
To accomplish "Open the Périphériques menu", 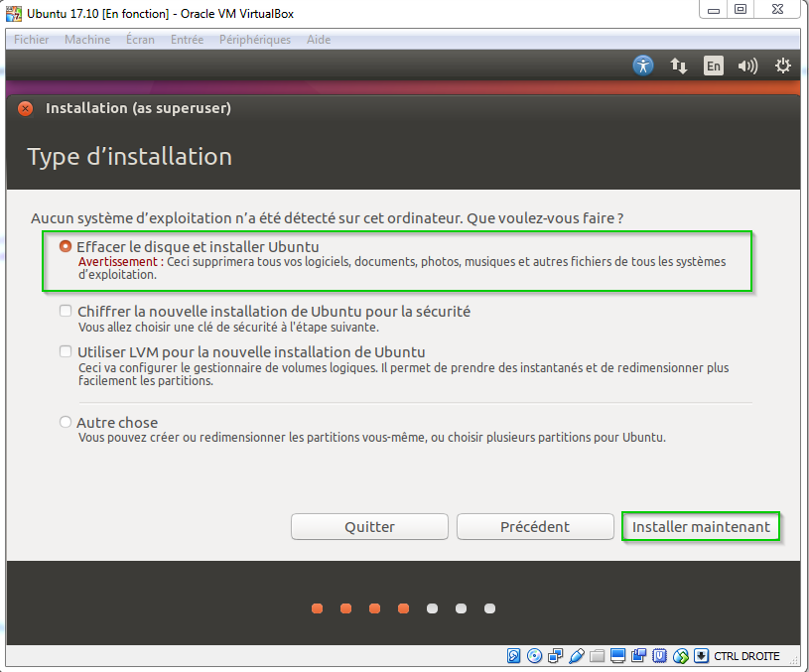I will click(x=257, y=40).
